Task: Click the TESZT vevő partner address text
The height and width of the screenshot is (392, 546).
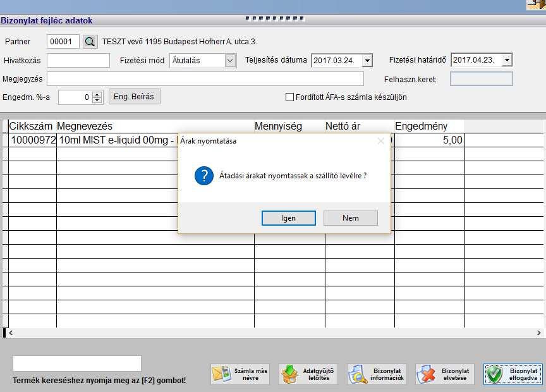Action: [x=179, y=42]
